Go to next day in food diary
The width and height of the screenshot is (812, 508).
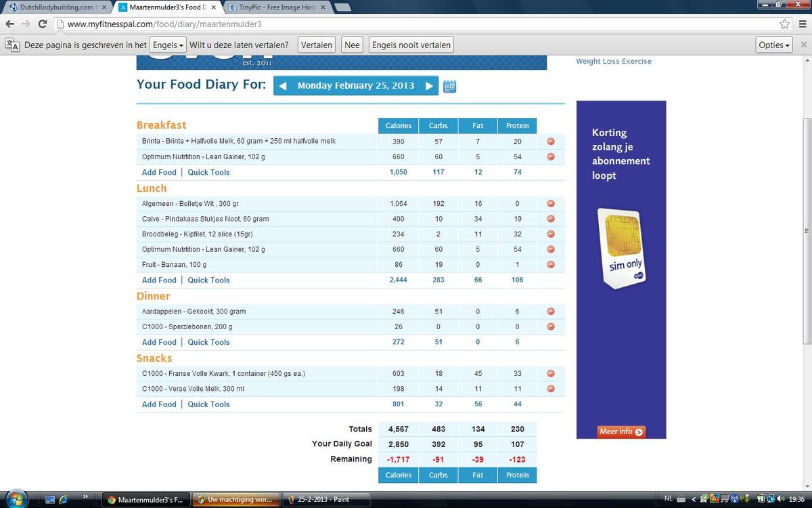pos(429,86)
